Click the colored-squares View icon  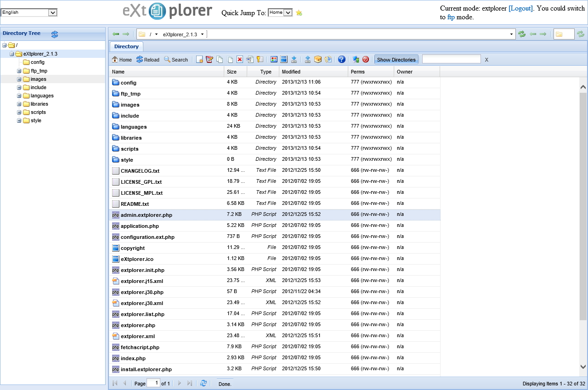click(x=274, y=59)
